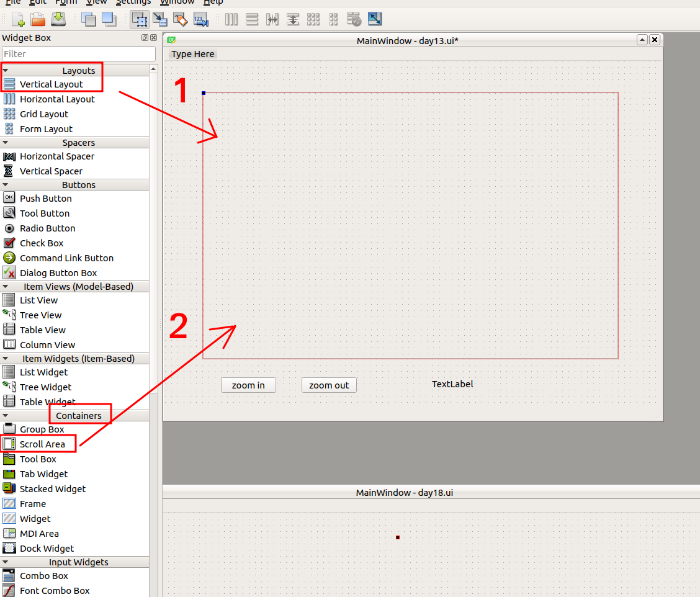Collapse the Input Widgets category
700x597 pixels.
[x=6, y=562]
